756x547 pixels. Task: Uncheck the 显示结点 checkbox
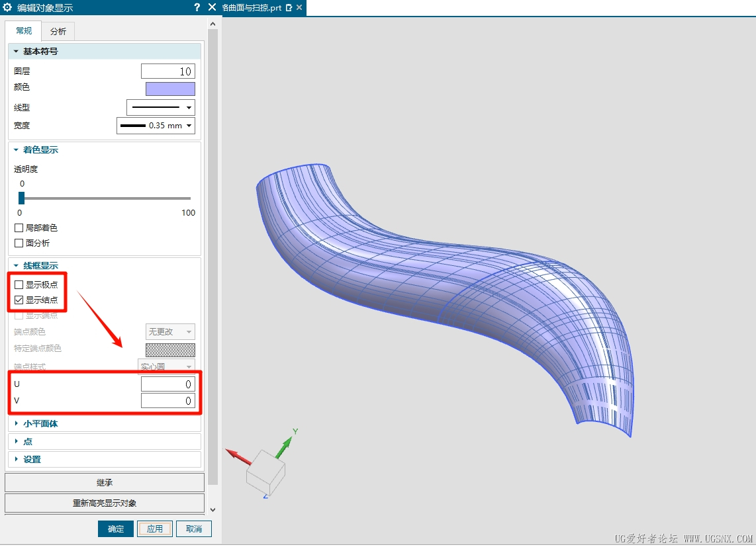click(19, 300)
